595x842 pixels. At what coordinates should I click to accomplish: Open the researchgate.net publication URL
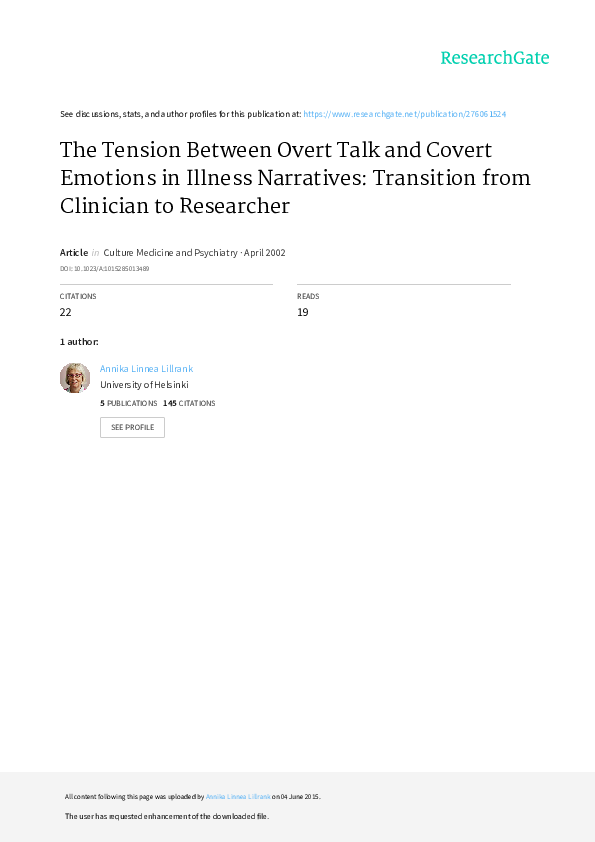click(404, 114)
